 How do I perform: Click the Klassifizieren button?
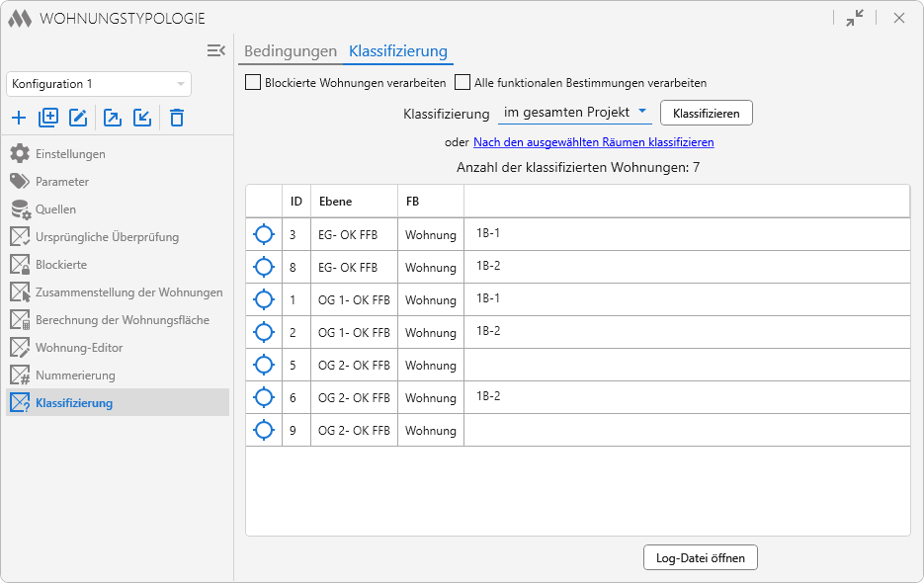click(x=706, y=114)
